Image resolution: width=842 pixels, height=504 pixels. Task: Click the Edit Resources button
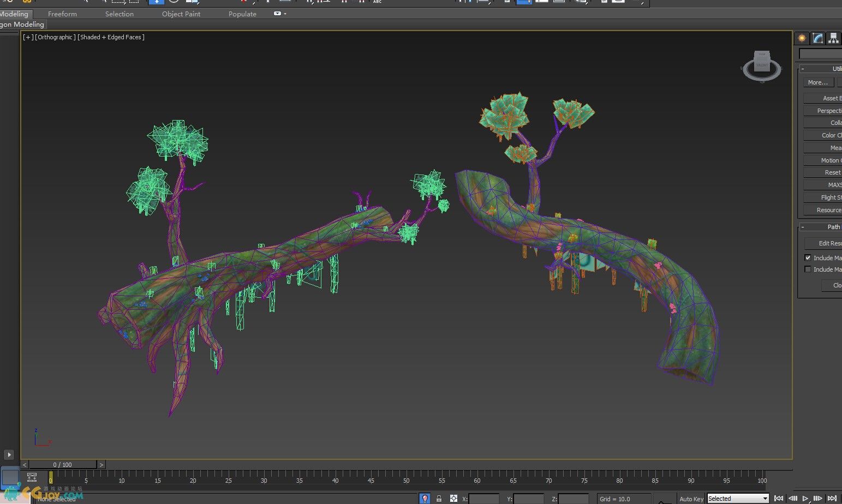[x=823, y=243]
